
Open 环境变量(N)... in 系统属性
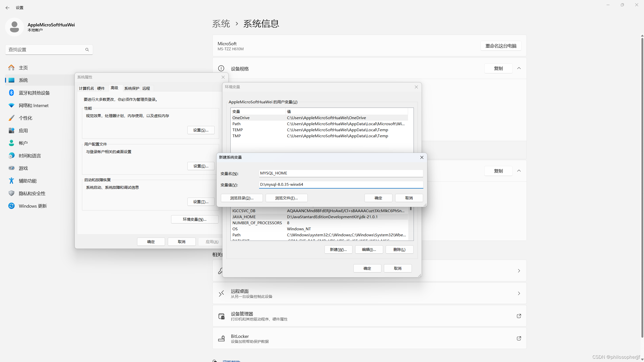(195, 219)
